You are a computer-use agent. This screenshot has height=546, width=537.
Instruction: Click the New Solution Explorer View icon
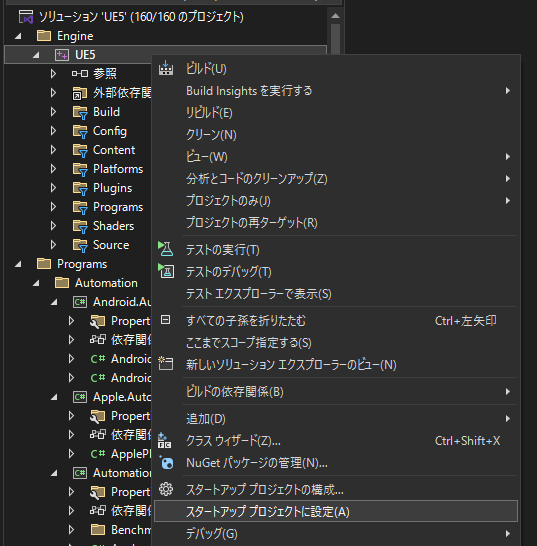coord(166,363)
